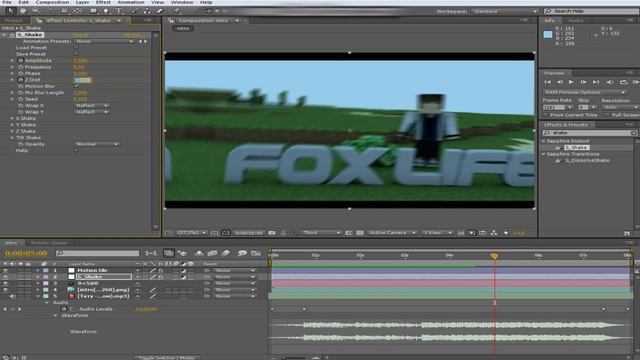Open the Composition menu
This screenshot has width=640, height=360.
[x=52, y=2]
